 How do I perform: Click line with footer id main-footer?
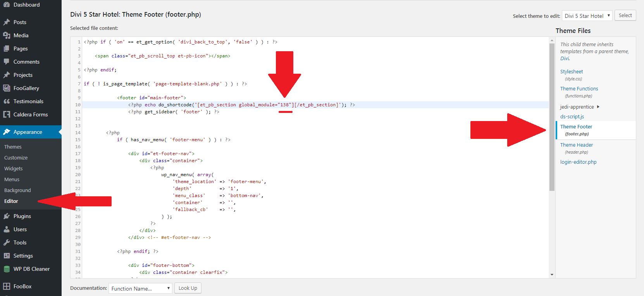click(x=152, y=98)
